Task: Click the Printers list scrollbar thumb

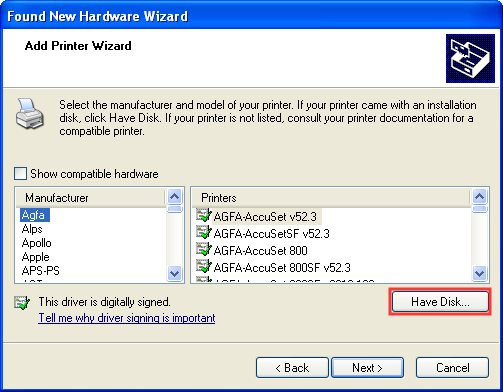Action: tap(480, 209)
